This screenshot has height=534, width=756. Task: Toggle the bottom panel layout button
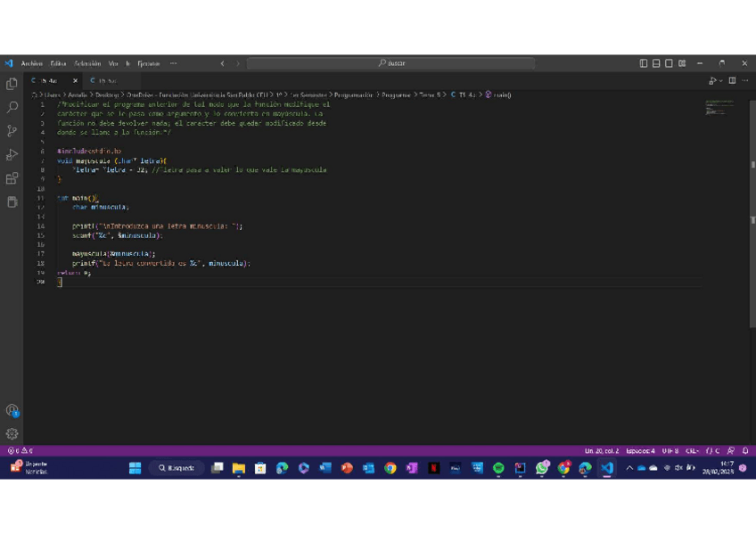coord(656,63)
